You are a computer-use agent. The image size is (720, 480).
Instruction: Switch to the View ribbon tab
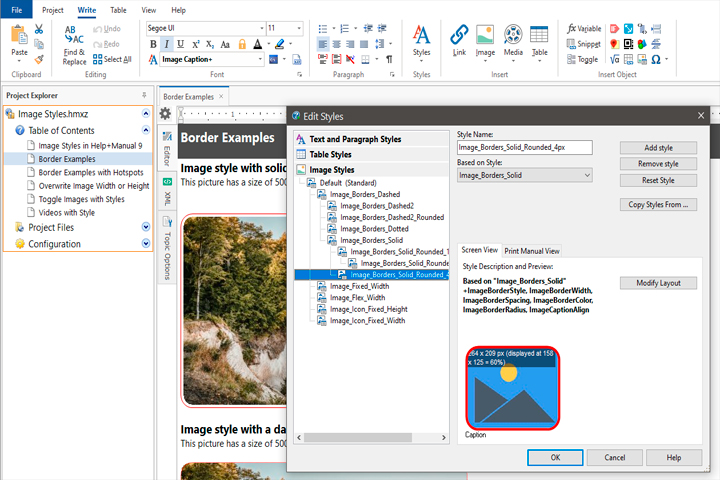(148, 10)
